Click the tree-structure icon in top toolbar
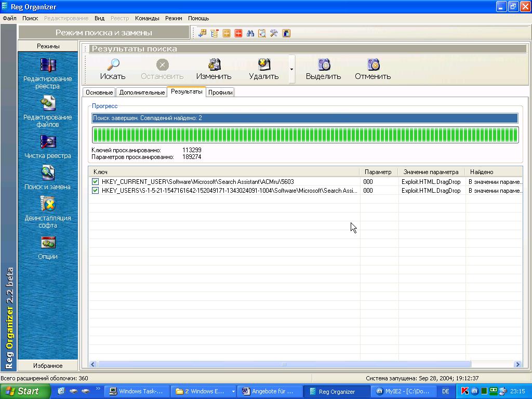Screen dimensions: 532x399 click(x=215, y=33)
